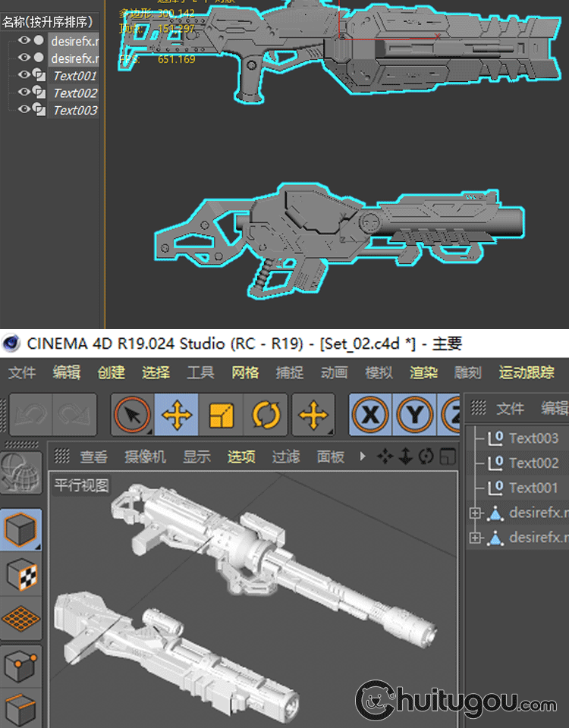Select the Live Selection arrow tool
569x728 pixels.
coord(132,416)
